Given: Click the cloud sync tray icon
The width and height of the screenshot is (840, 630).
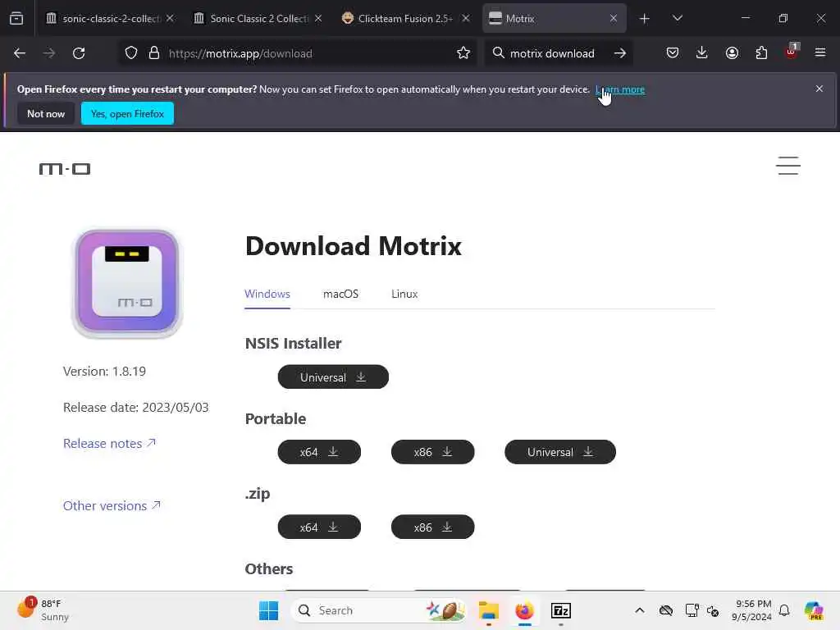Looking at the screenshot, I should [666, 610].
